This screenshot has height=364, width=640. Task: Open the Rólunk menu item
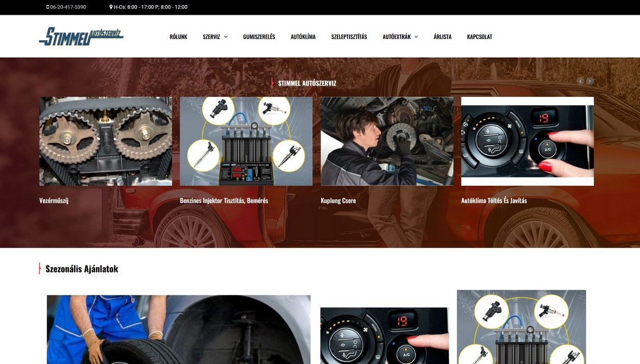(x=178, y=37)
